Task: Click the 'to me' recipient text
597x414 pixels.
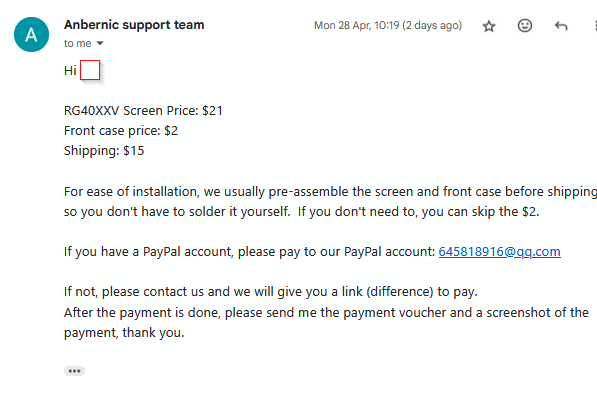Action: [77, 43]
